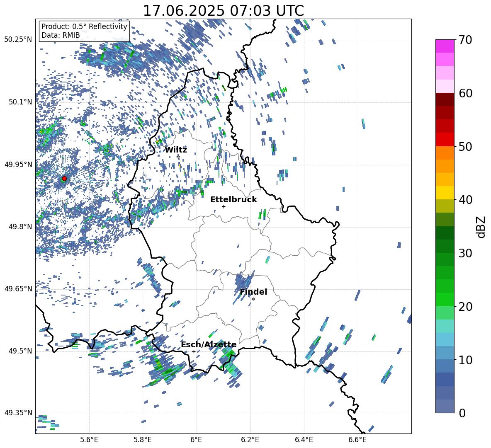Screen dimensions: 491x448
Task: Click the 40 value on colorbar
Action: pos(465,200)
